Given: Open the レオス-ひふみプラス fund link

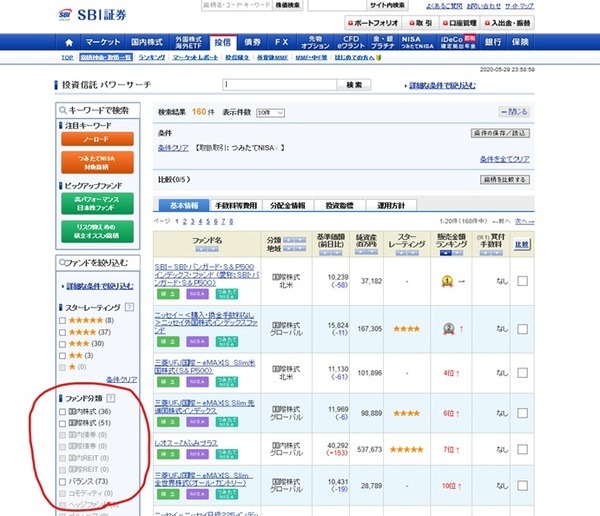Looking at the screenshot, I should 186,443.
